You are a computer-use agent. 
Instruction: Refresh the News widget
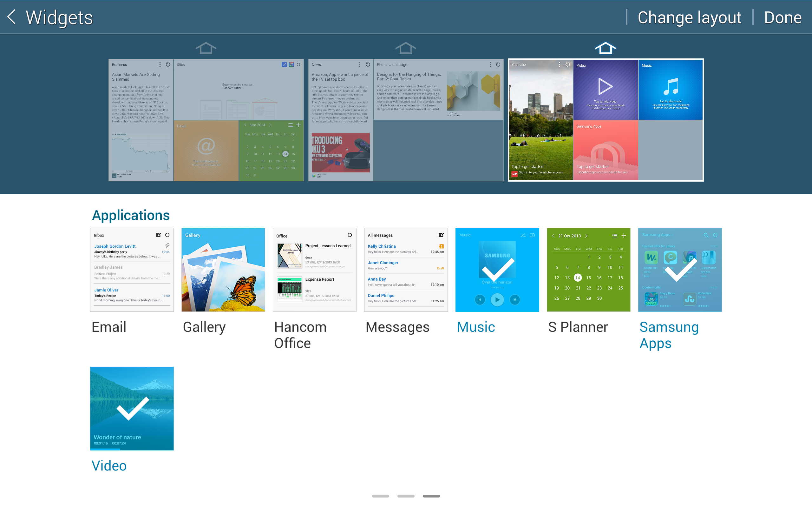(368, 64)
